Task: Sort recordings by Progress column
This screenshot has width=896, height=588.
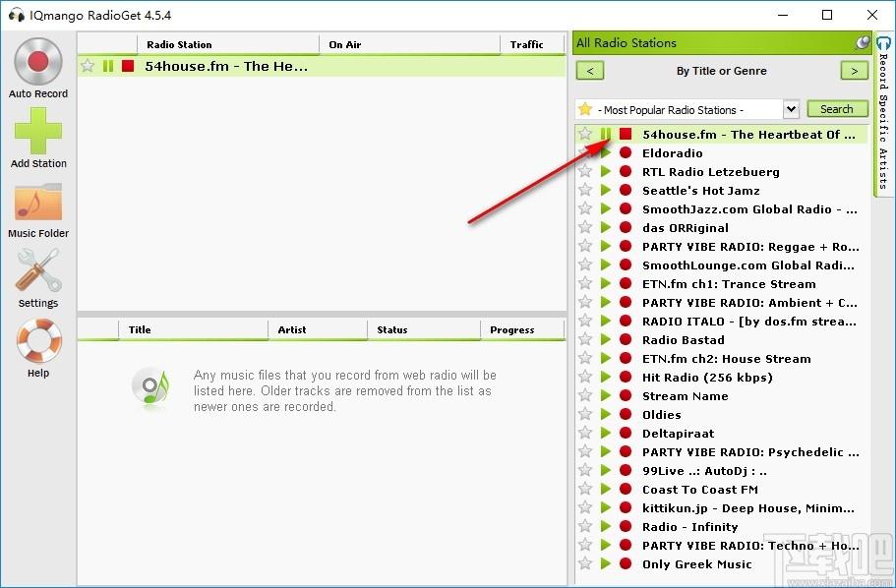Action: (522, 329)
